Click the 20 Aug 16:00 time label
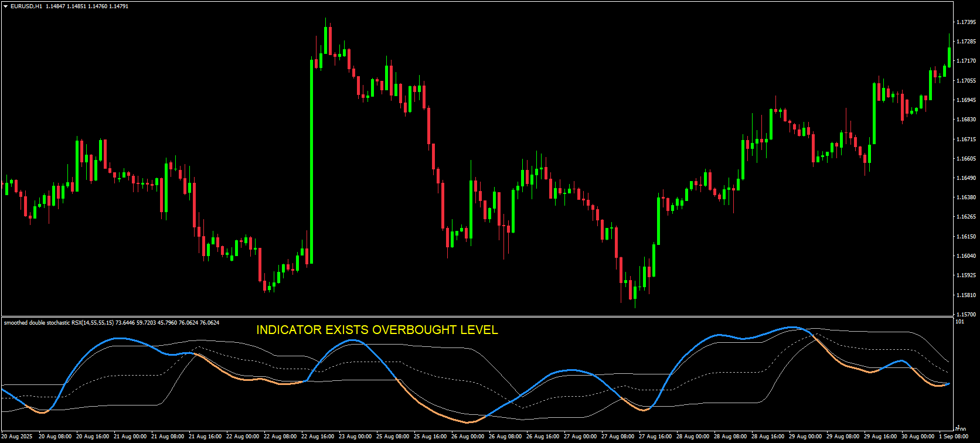This screenshot has height=443, width=980. tap(93, 437)
